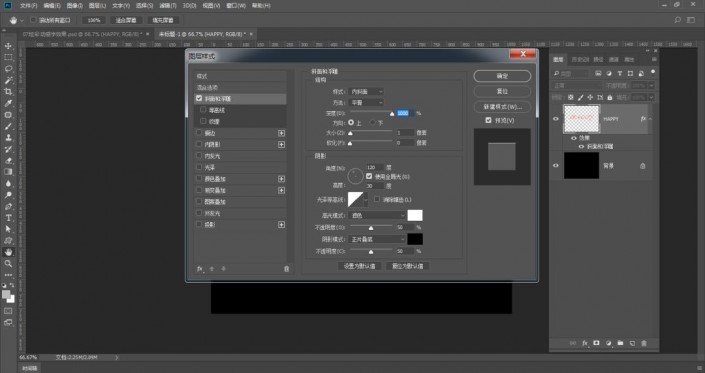Click the type layer filter icon

pos(620,73)
